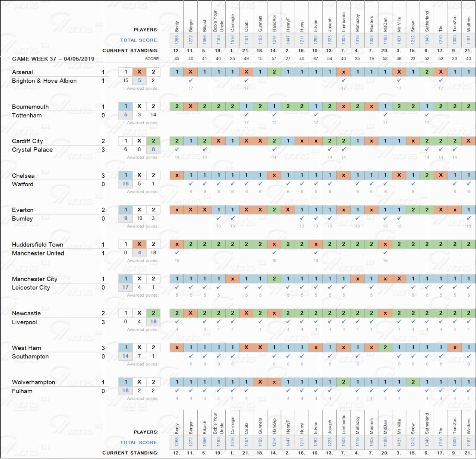This screenshot has width=476, height=459.
Task: Select the Sutherland column header at top
Action: click(427, 21)
